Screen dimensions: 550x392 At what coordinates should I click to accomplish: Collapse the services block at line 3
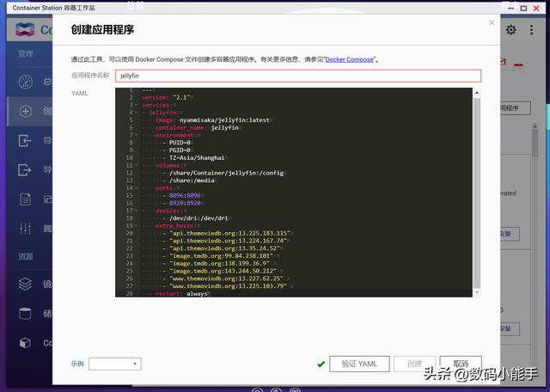137,105
